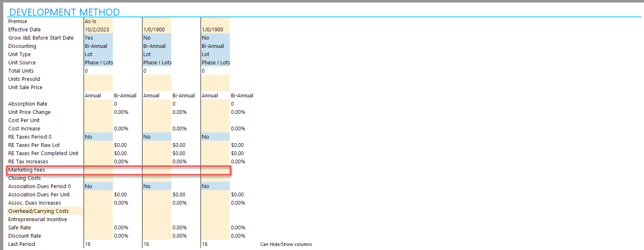This screenshot has width=644, height=250.
Task: Open first column RE Taxes Period 0 No dropdown
Action: pos(98,137)
